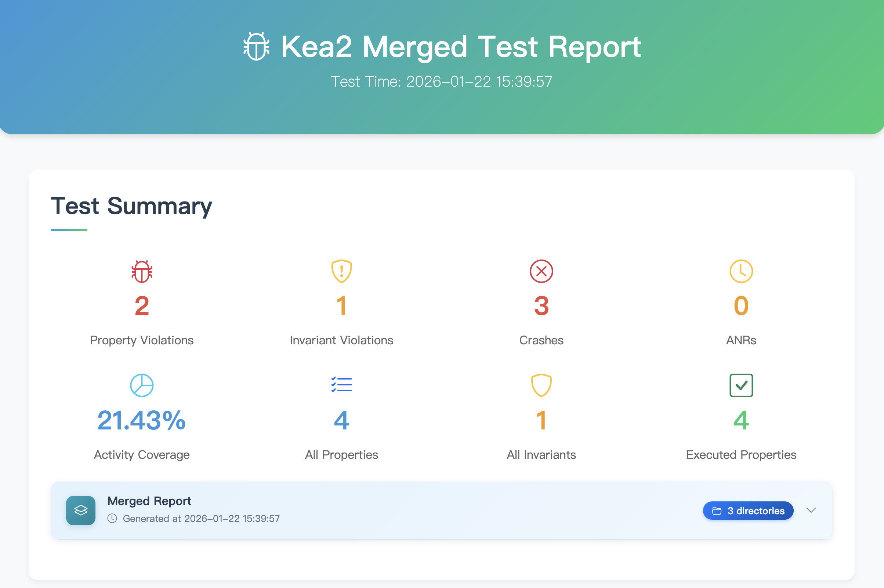Click the All Properties checklist icon
Viewport: 884px width, 588px height.
341,385
